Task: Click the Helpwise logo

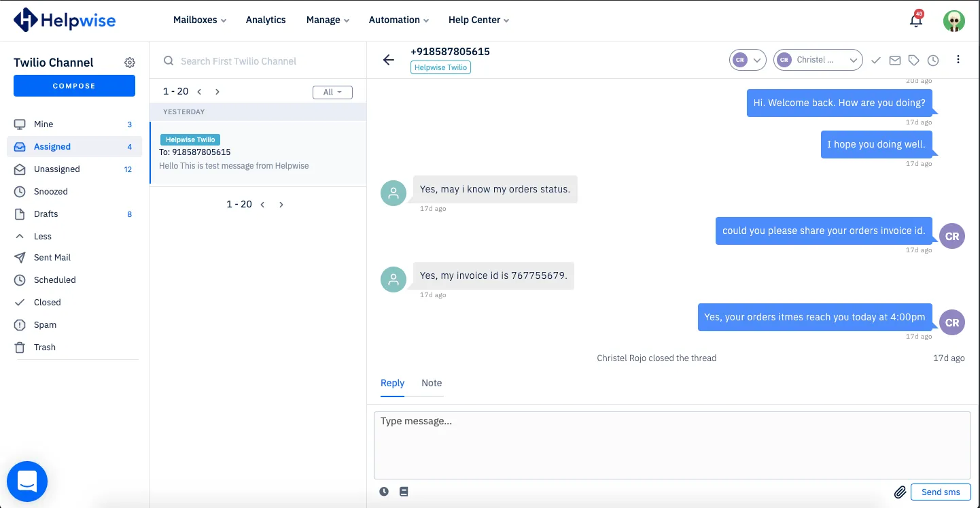Action: 65,20
